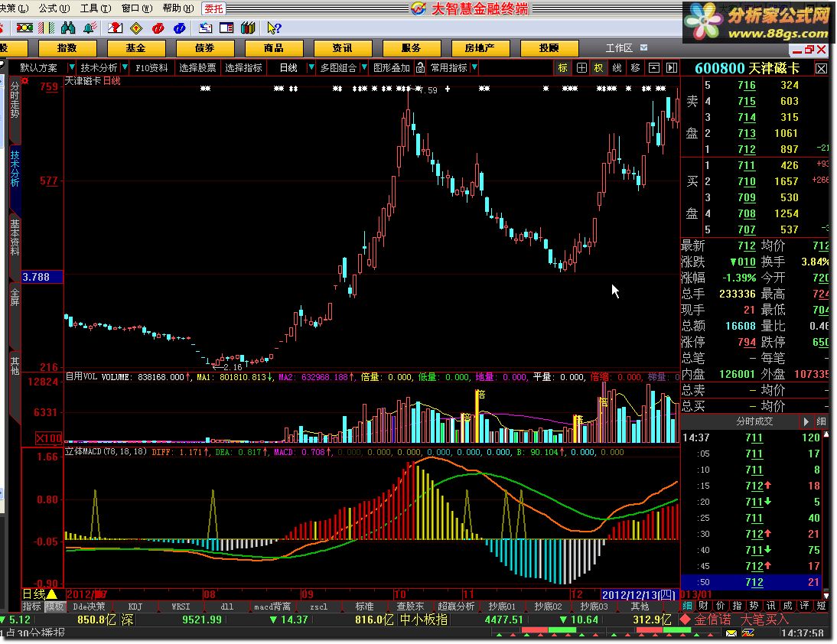Click the 委托 trading button

(213, 8)
